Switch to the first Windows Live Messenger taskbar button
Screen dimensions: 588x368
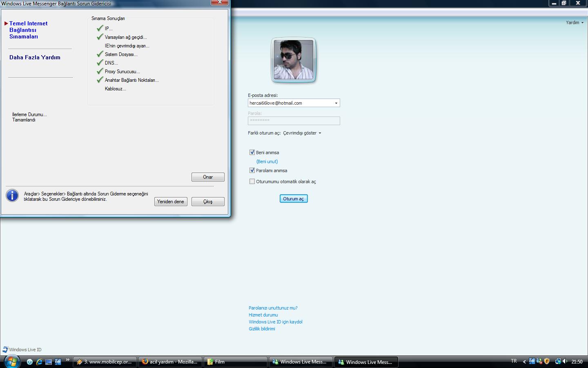[301, 362]
